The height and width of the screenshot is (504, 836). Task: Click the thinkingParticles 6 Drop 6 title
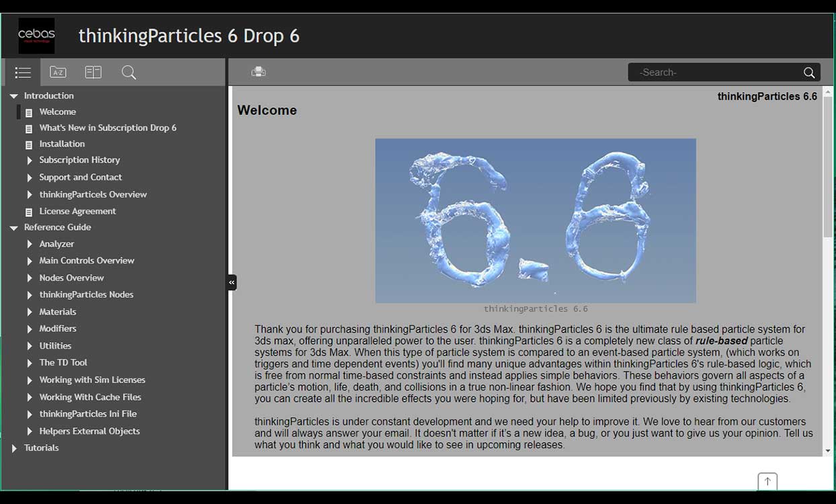(x=189, y=36)
